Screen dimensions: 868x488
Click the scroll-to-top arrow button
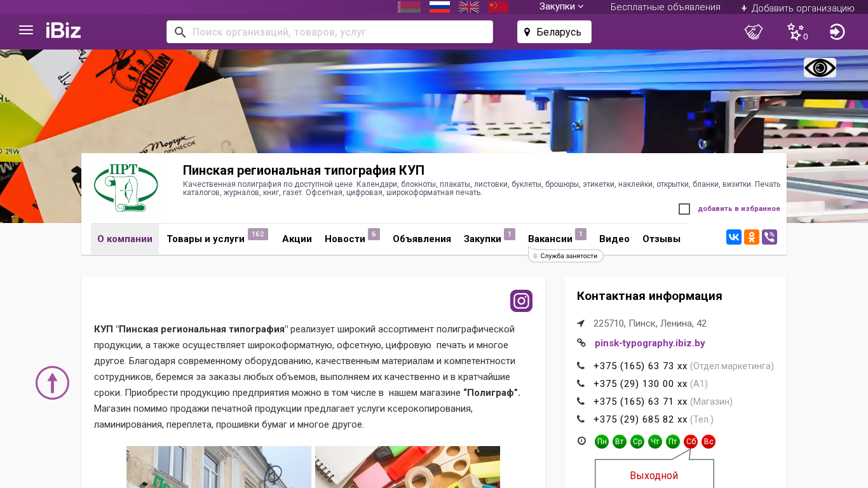(x=52, y=383)
